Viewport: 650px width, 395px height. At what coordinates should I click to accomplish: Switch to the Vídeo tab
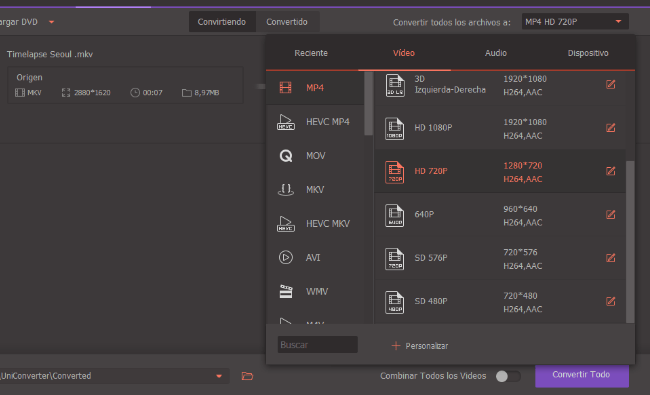coord(404,53)
